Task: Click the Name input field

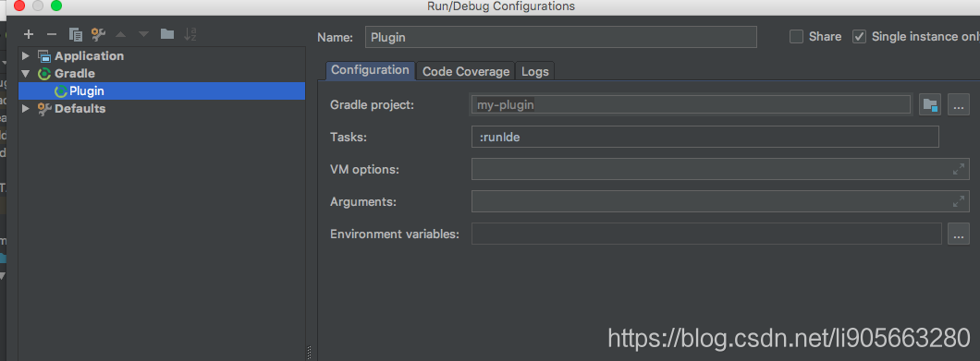Action: click(x=560, y=37)
